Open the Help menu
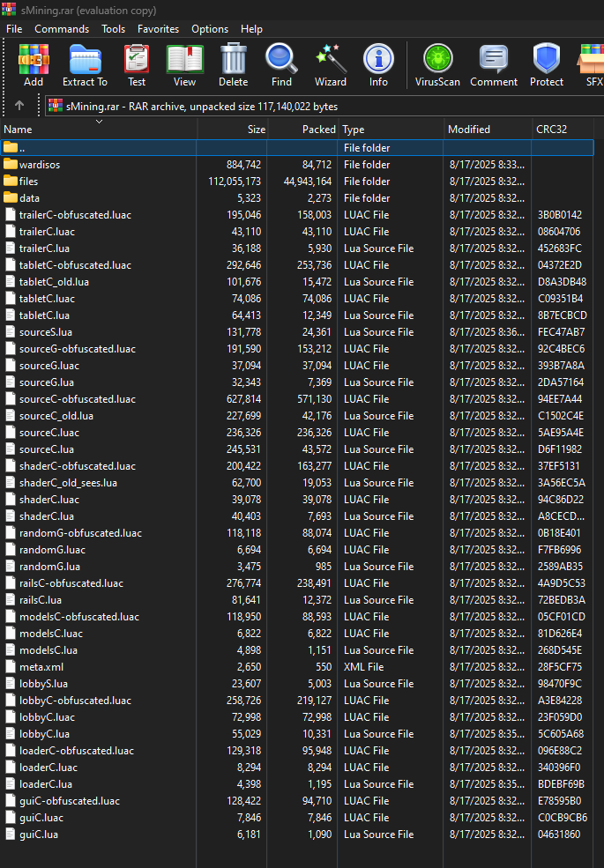The width and height of the screenshot is (604, 868). 251,29
